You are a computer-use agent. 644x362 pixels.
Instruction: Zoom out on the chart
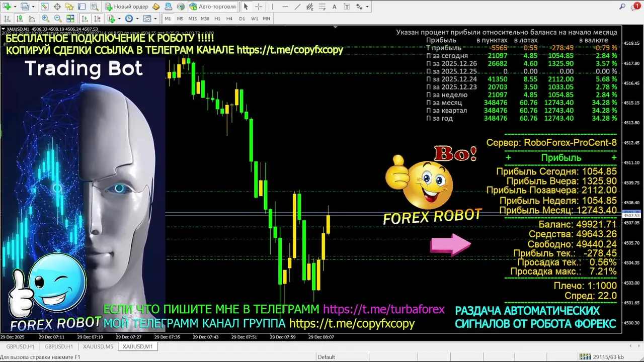click(x=58, y=19)
